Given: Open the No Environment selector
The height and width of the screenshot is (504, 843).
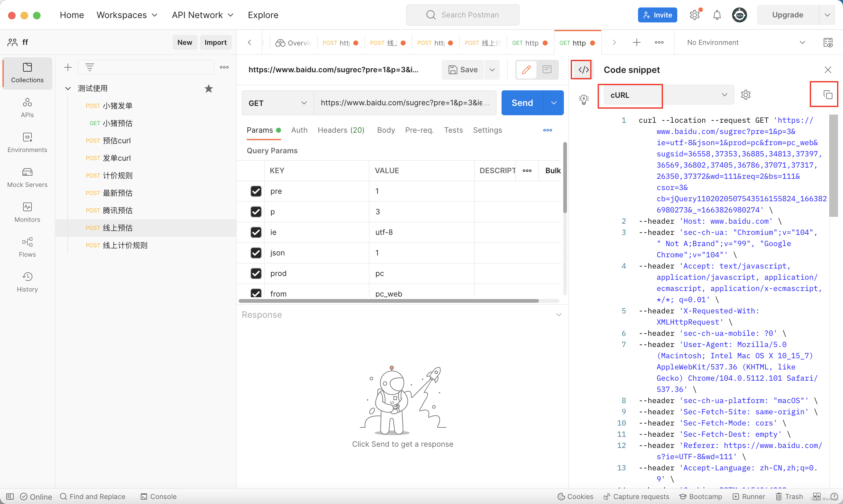Looking at the screenshot, I should (x=745, y=42).
